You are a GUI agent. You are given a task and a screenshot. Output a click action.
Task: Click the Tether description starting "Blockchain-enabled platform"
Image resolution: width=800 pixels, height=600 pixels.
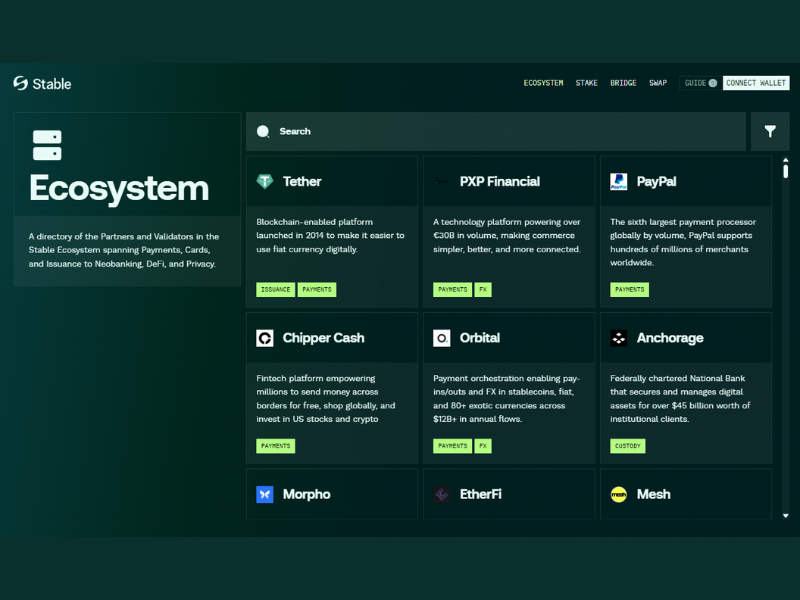330,236
